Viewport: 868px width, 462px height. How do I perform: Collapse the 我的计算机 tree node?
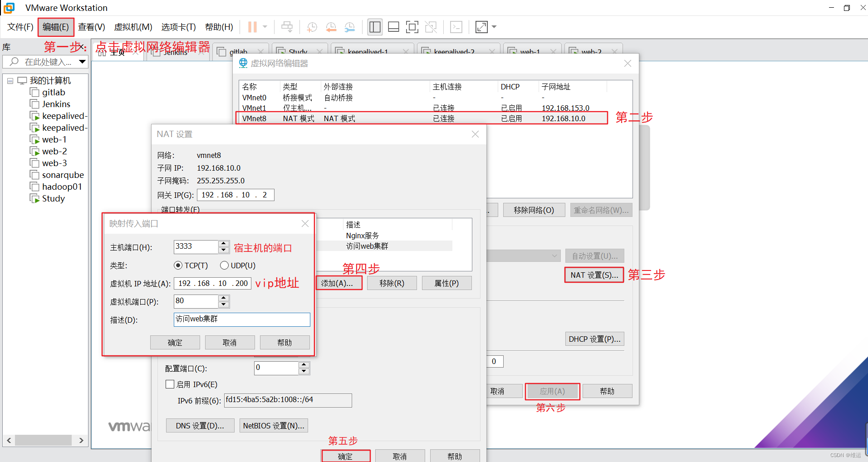(10, 81)
